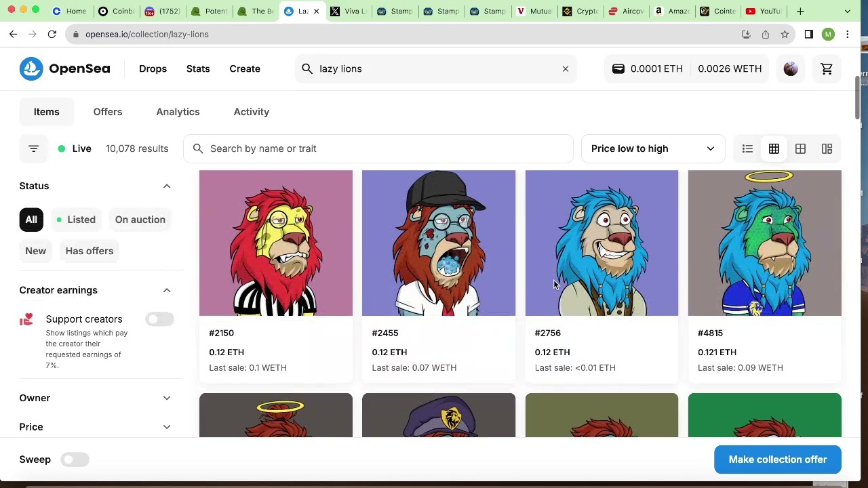
Task: Filter by Has offers status
Action: tap(90, 251)
